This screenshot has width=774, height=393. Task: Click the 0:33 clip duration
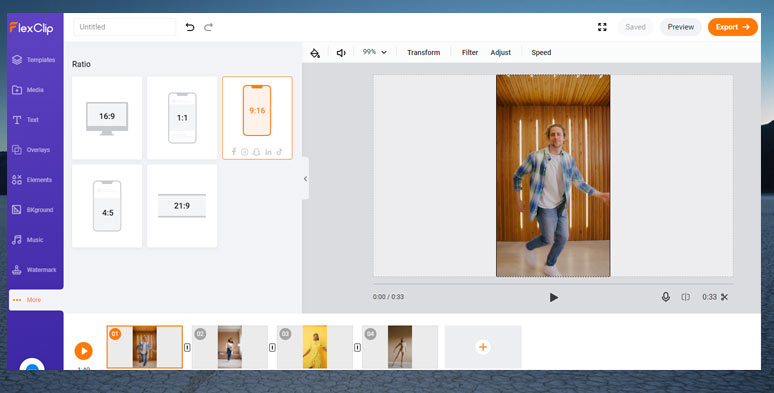click(x=709, y=297)
